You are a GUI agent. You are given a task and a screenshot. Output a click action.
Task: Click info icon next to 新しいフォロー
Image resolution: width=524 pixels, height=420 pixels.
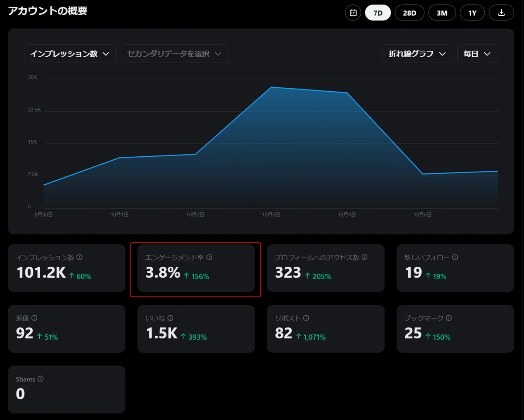pyautogui.click(x=455, y=258)
